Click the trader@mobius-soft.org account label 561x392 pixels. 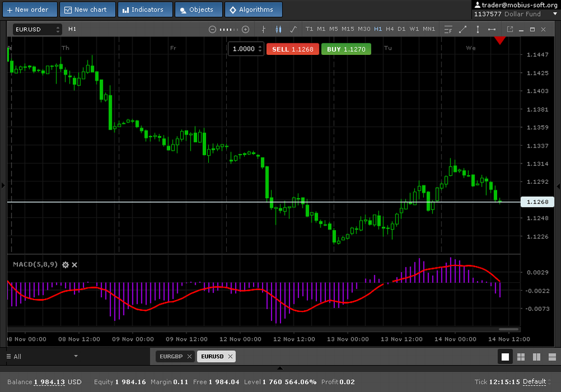coord(519,5)
